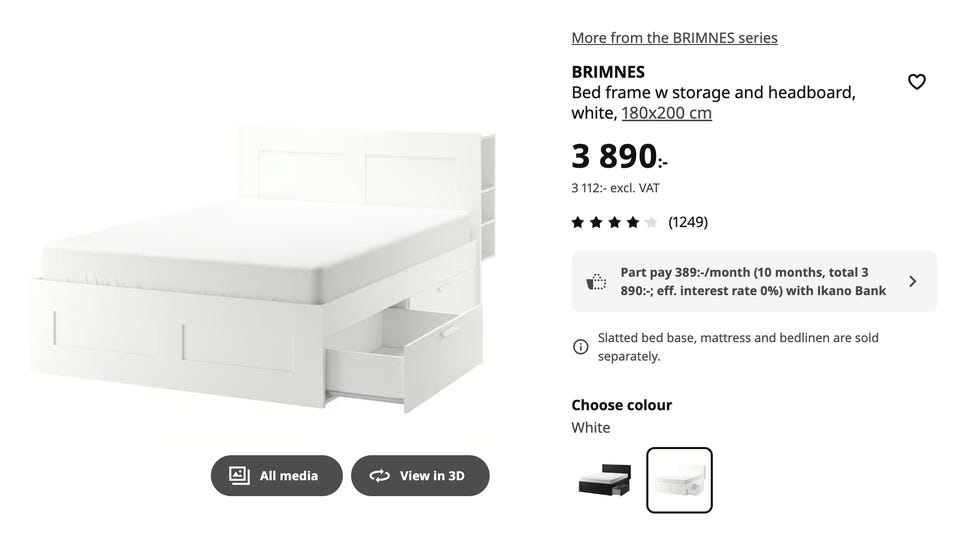Viewport: 960px width, 535px height.
Task: Open the Part pay 389:-/month banner
Action: point(754,282)
